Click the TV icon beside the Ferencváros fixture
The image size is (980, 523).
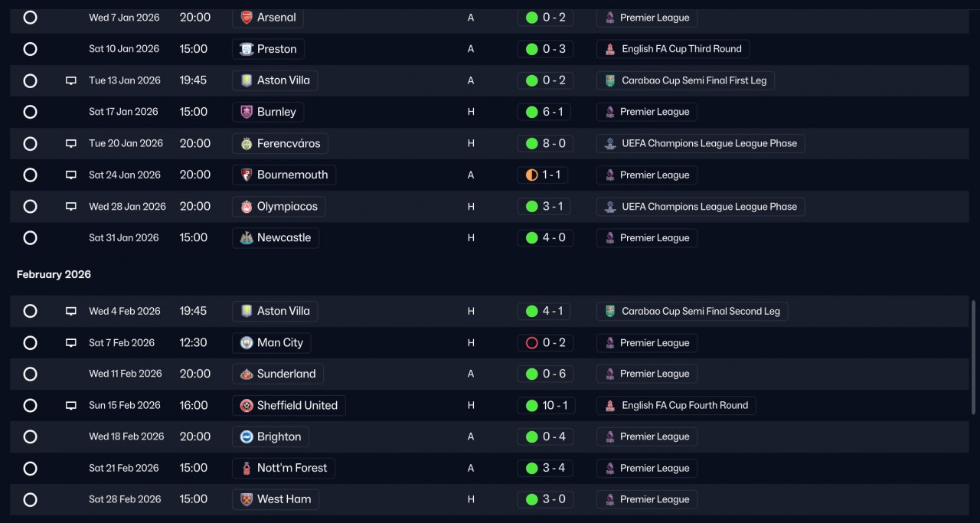[71, 143]
